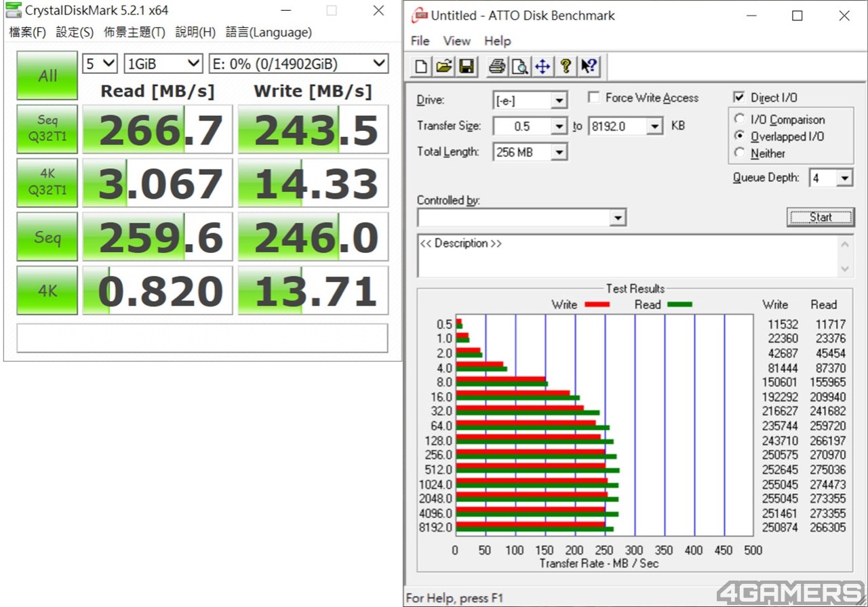Click the New file icon in ATTO toolbar

click(421, 66)
